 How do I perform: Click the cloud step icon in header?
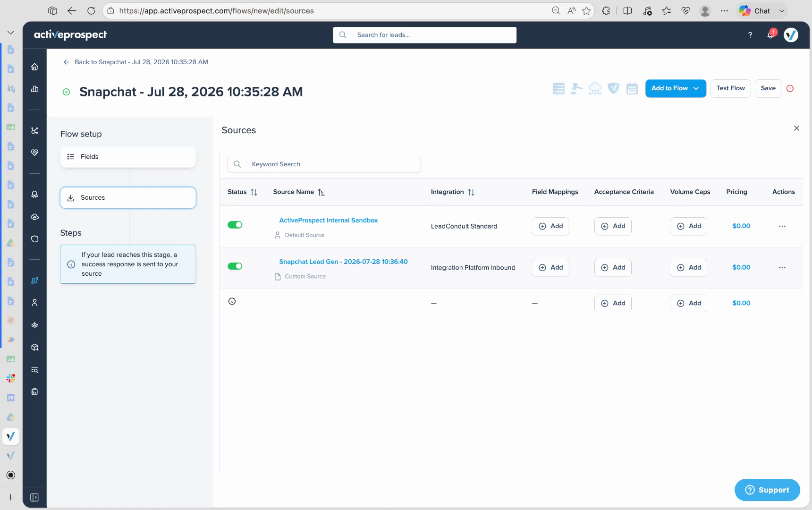click(x=595, y=88)
